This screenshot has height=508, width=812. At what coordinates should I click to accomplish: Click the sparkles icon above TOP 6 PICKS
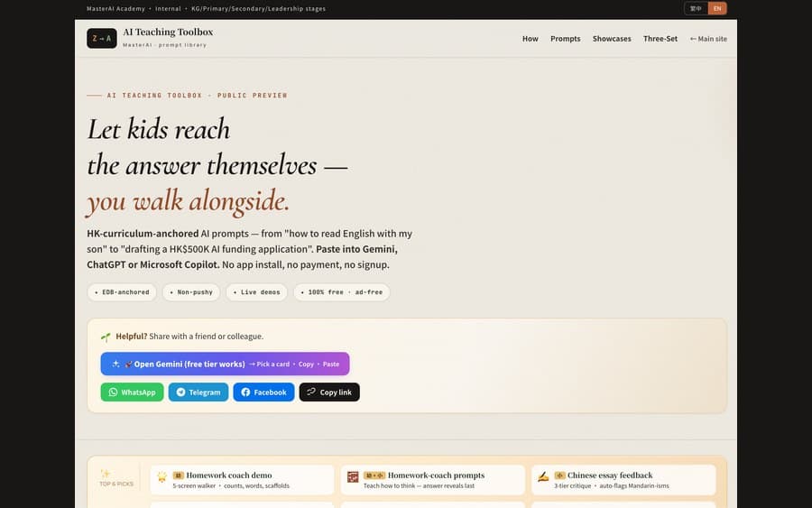tap(106, 474)
